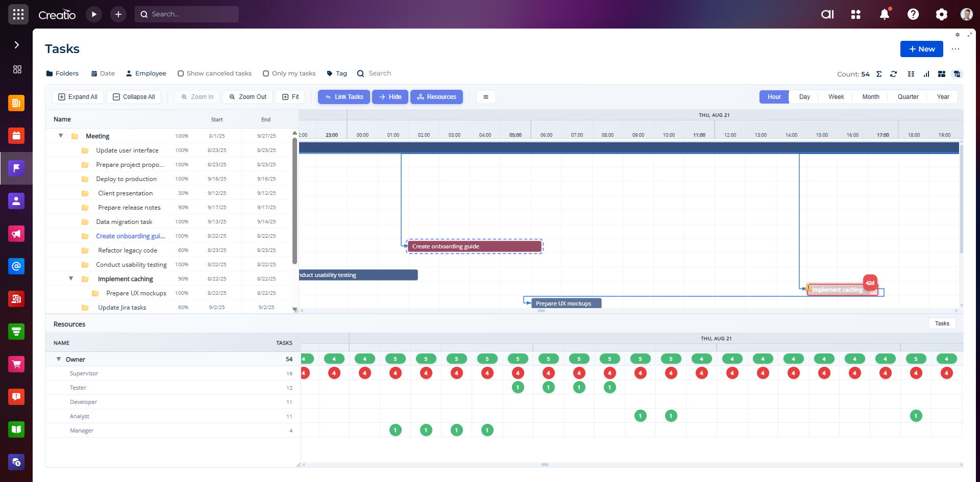Switch timeline scale to Month
The image size is (980, 482).
click(x=870, y=97)
